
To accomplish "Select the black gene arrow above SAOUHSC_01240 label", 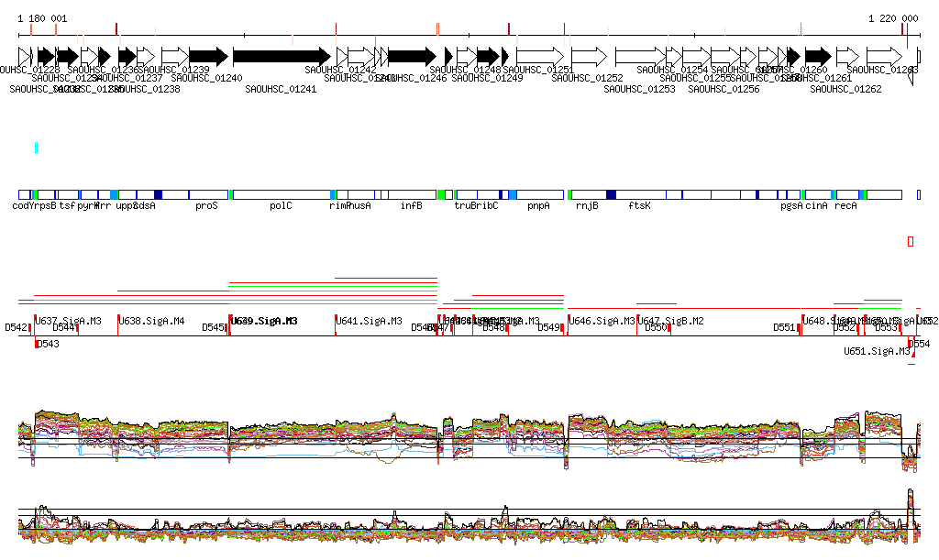I will click(208, 57).
